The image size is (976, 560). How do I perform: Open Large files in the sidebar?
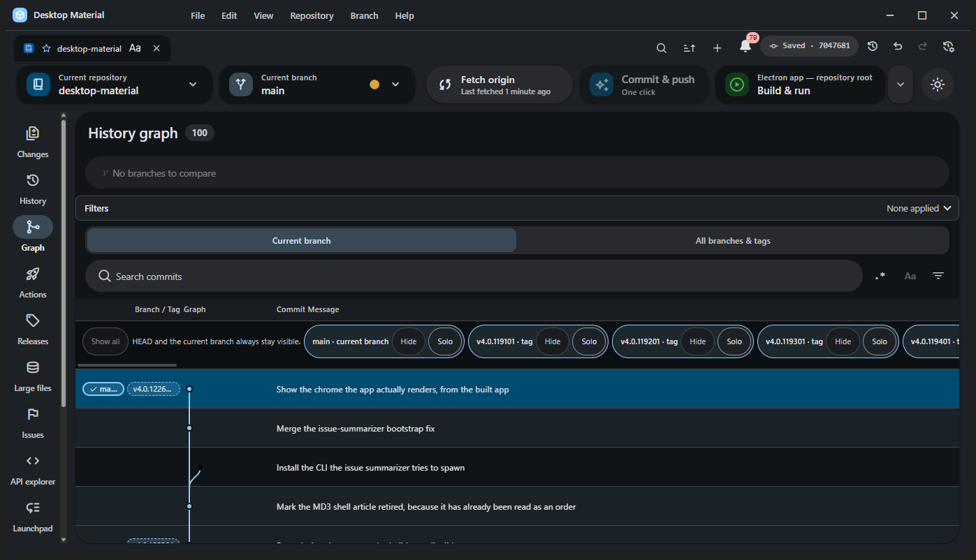(x=33, y=376)
